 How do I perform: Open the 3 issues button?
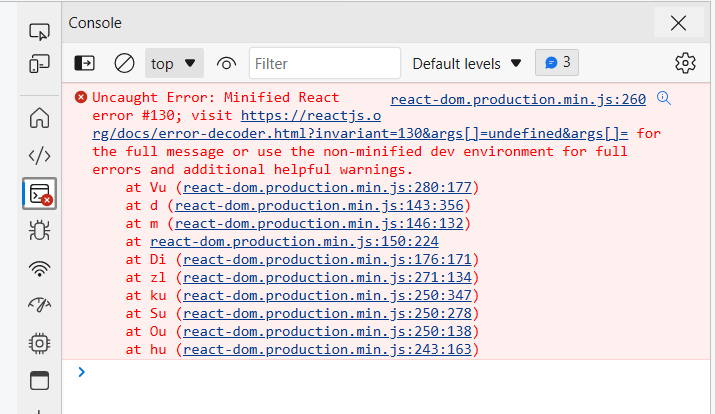pos(557,62)
